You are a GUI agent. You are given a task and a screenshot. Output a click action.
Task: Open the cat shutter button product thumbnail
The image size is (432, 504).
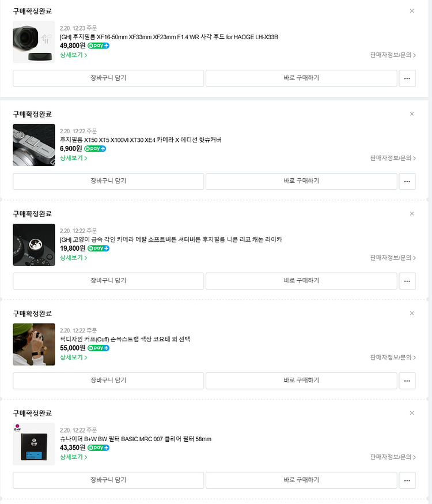pyautogui.click(x=34, y=245)
